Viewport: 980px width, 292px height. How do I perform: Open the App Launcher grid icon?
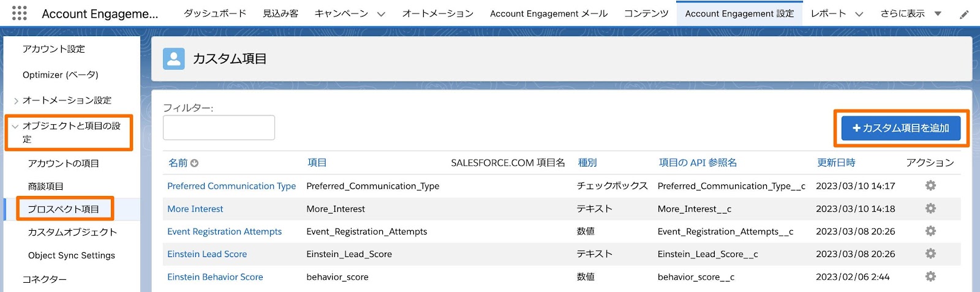(x=20, y=13)
